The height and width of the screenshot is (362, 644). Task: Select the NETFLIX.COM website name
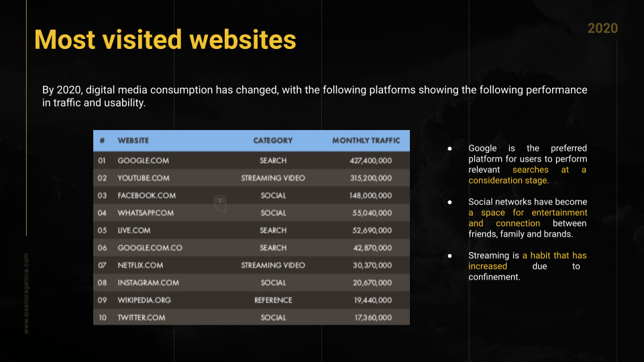pos(140,265)
